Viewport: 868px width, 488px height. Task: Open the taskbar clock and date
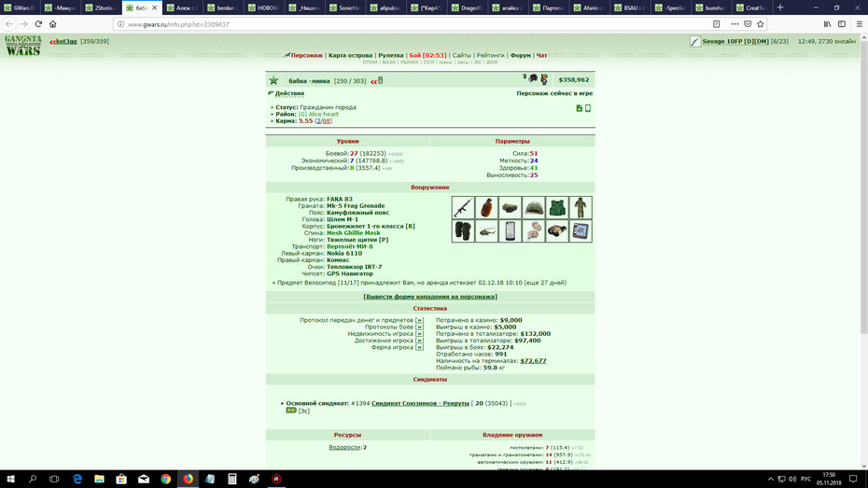[829, 480]
